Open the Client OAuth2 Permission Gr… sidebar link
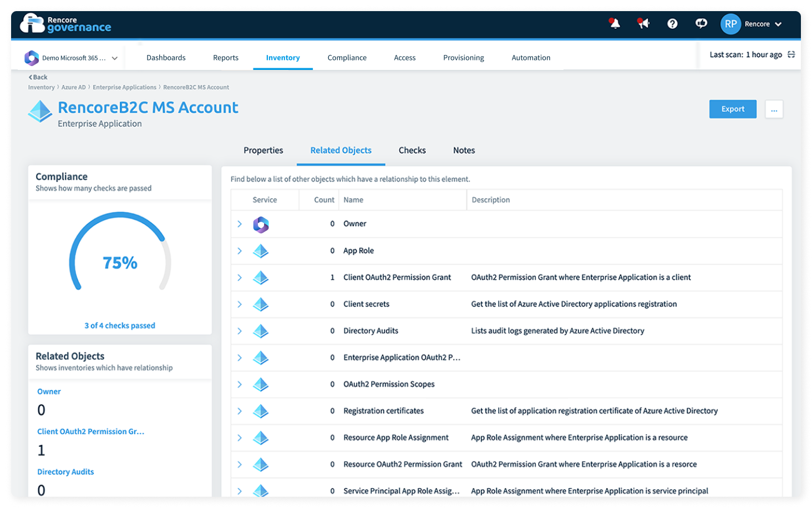The width and height of the screenshot is (812, 508). [90, 431]
